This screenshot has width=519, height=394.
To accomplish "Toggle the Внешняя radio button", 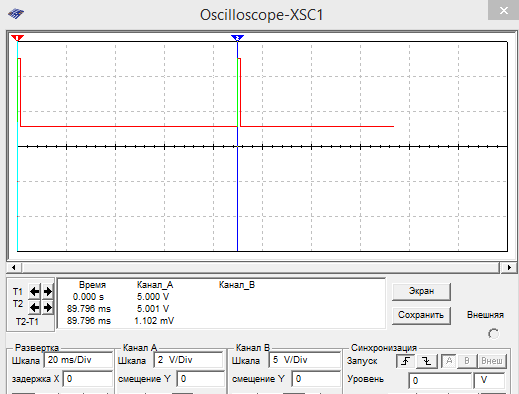I will click(x=493, y=334).
